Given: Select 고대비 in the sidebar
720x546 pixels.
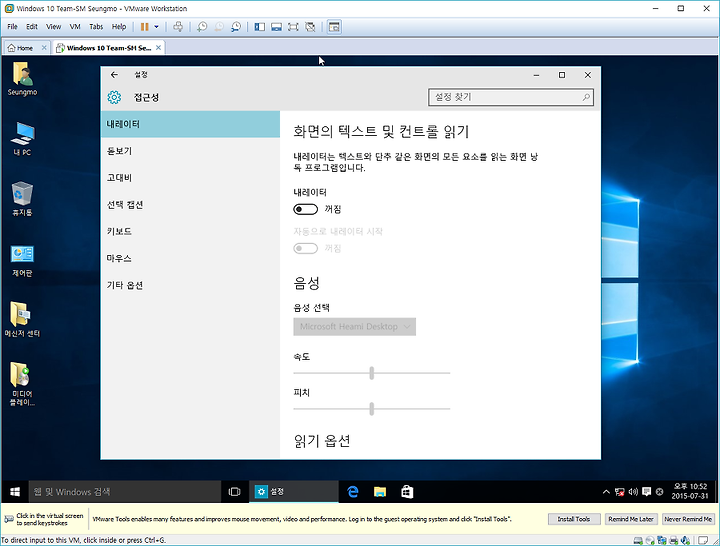Looking at the screenshot, I should tap(190, 178).
